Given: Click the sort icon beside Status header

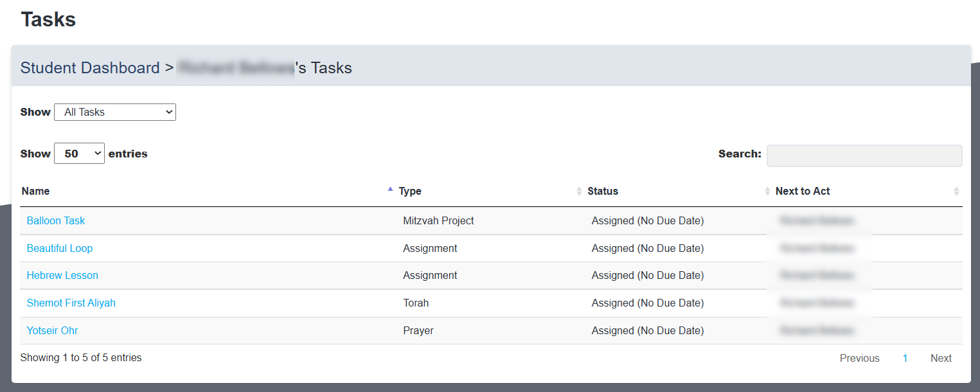Looking at the screenshot, I should point(767,191).
